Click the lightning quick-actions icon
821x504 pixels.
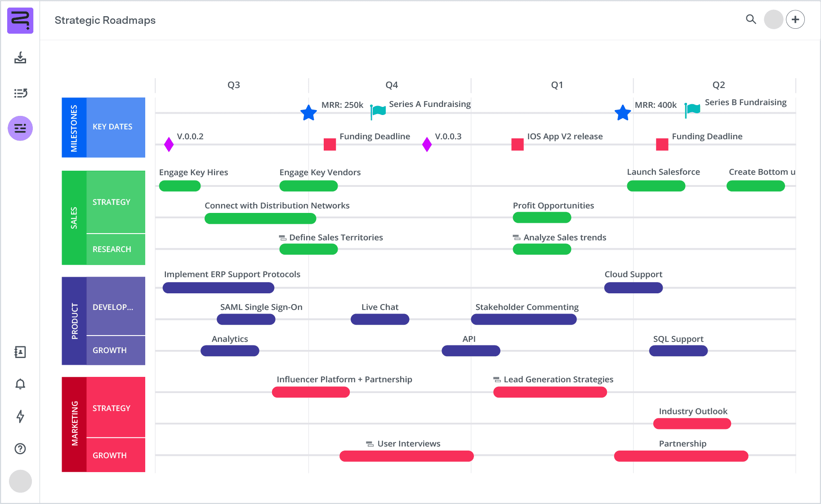pyautogui.click(x=20, y=417)
